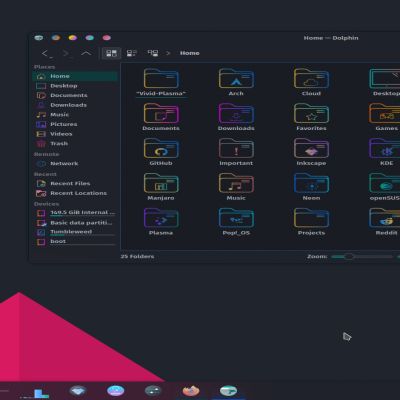The height and width of the screenshot is (400, 400).
Task: Click the purple-green window button in title bar
Action: (90, 38)
